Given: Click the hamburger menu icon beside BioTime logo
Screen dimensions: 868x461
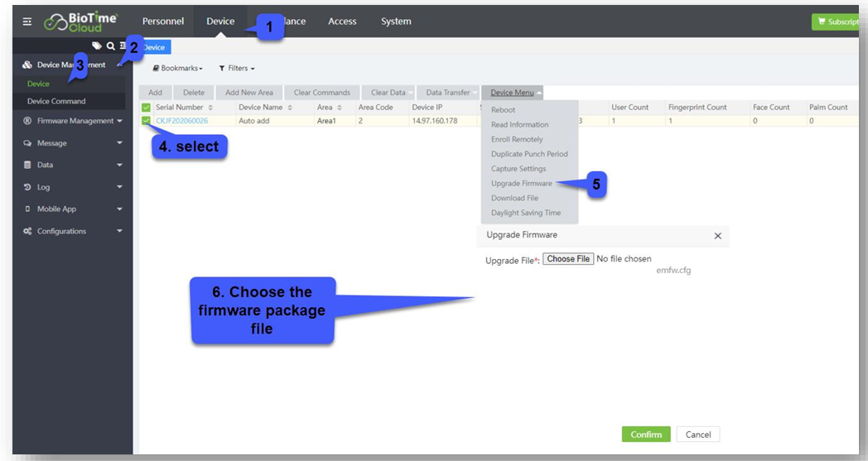Looking at the screenshot, I should [x=27, y=22].
